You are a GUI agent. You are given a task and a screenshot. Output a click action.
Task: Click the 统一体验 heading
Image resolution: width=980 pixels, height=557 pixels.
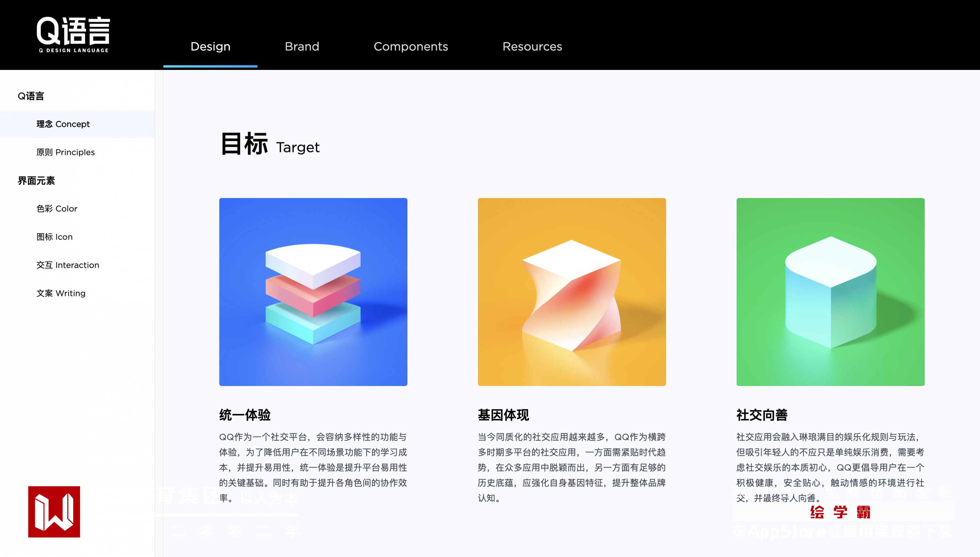tap(245, 415)
